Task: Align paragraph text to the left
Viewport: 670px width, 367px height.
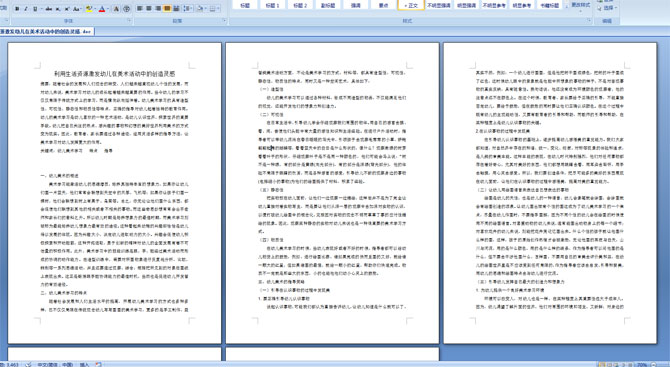Action: tap(140, 9)
